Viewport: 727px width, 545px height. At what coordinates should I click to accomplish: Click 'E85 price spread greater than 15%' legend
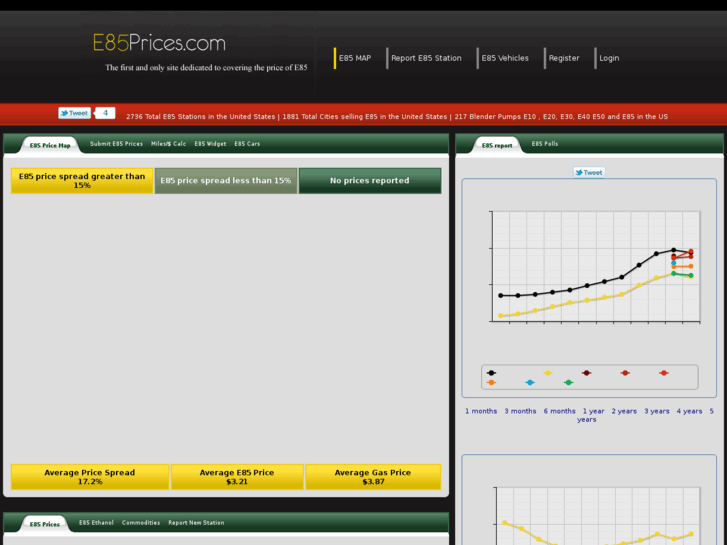click(x=82, y=180)
